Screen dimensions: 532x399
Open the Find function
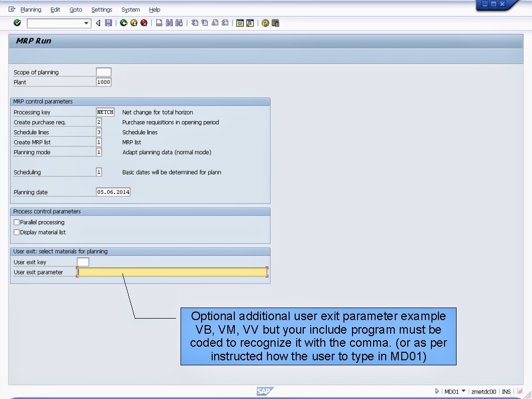(170, 23)
